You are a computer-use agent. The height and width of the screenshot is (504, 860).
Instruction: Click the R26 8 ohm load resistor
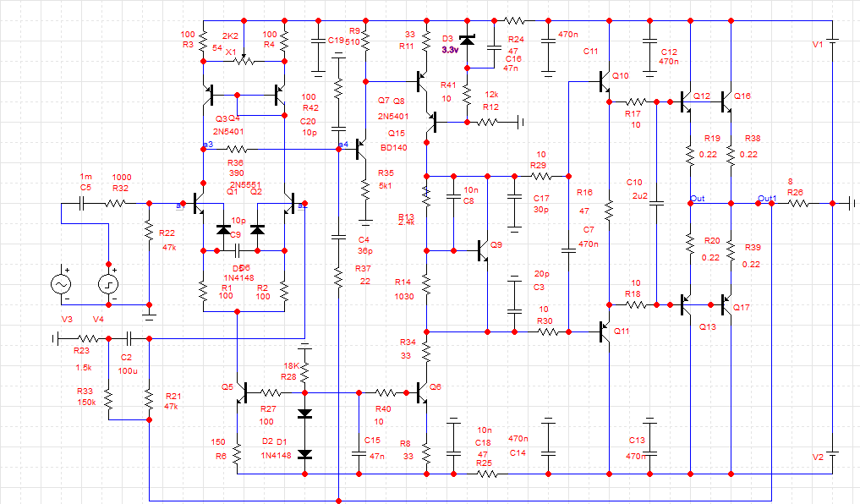click(798, 204)
